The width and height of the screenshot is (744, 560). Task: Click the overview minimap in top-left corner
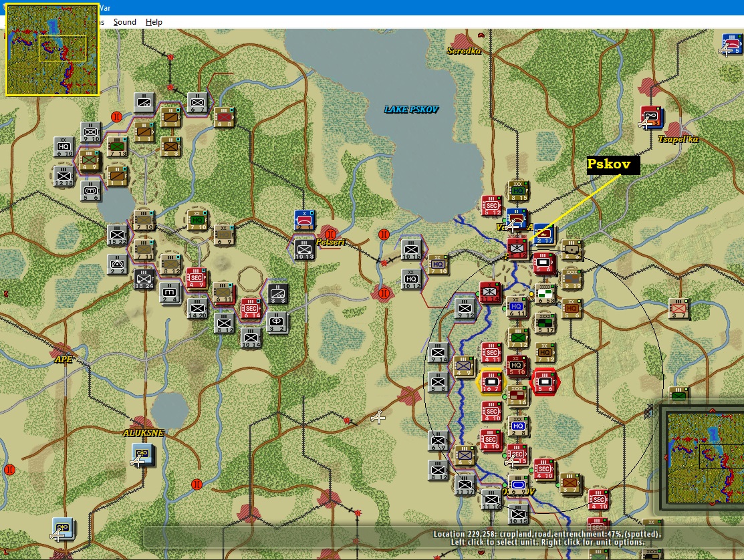point(52,50)
